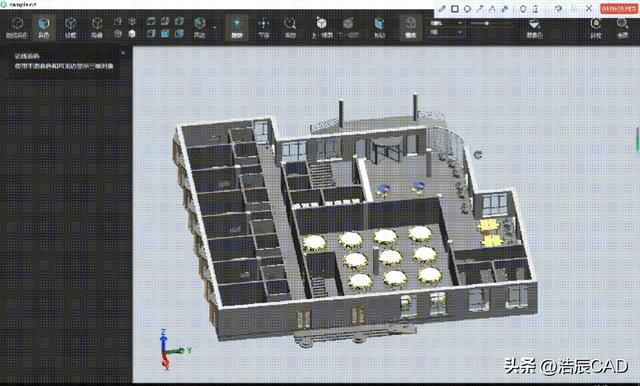This screenshot has height=386, width=640.
Task: Click the toolbar slider handle
Action: click(487, 23)
